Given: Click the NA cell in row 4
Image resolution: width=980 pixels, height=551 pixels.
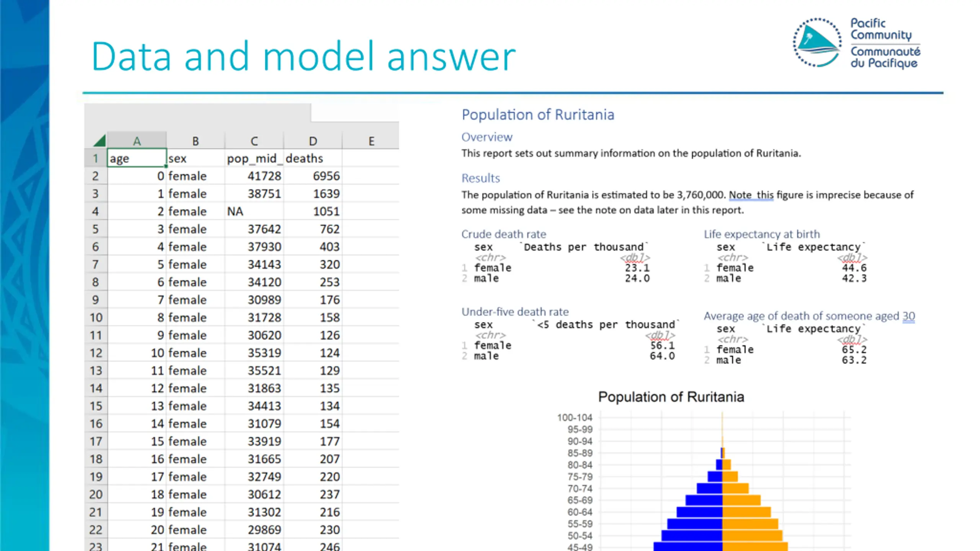Looking at the screenshot, I should click(x=254, y=211).
